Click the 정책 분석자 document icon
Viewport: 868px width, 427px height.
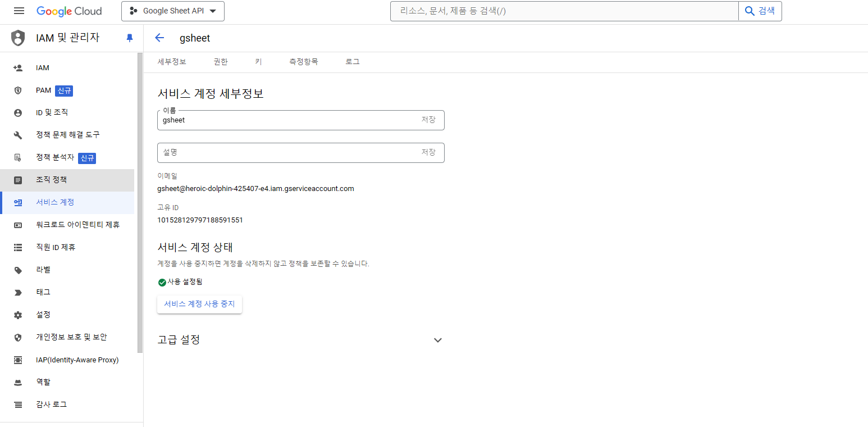tap(18, 158)
